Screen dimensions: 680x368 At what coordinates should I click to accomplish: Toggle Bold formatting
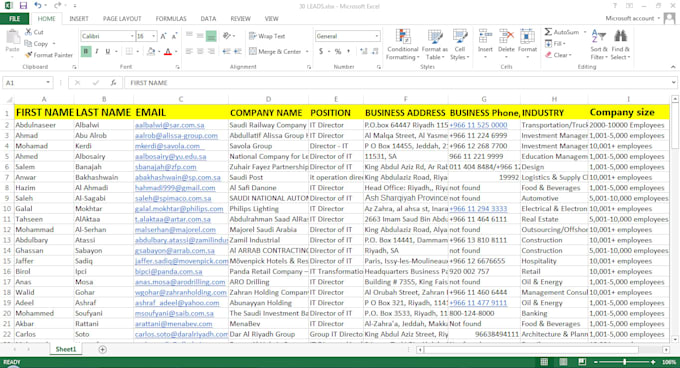point(86,52)
